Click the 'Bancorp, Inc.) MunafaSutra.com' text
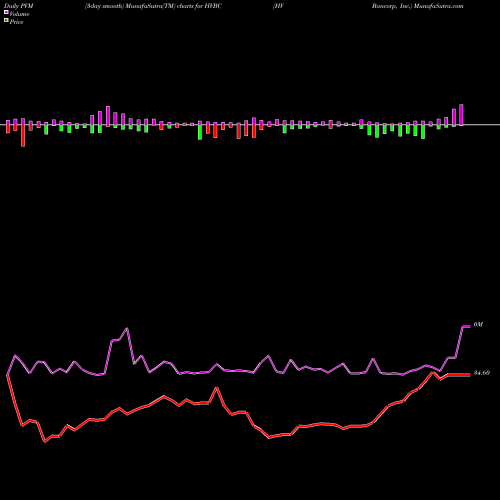The width and height of the screenshot is (500, 500). 418,6
